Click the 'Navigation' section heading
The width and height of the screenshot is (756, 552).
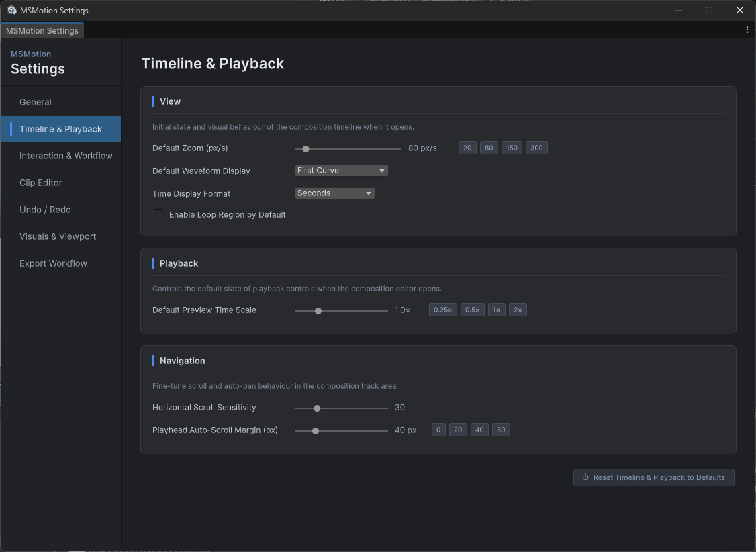point(182,361)
